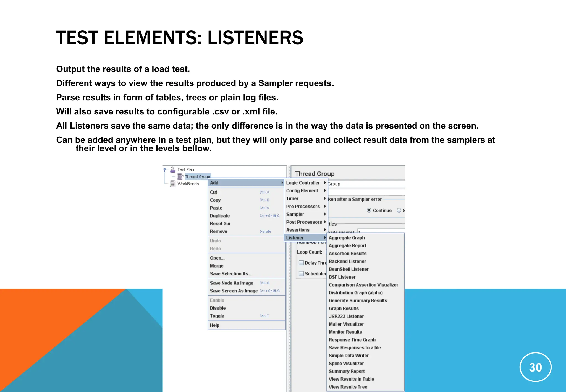566x392 pixels.
Task: Click Save Node As Image entry
Action: [232, 283]
